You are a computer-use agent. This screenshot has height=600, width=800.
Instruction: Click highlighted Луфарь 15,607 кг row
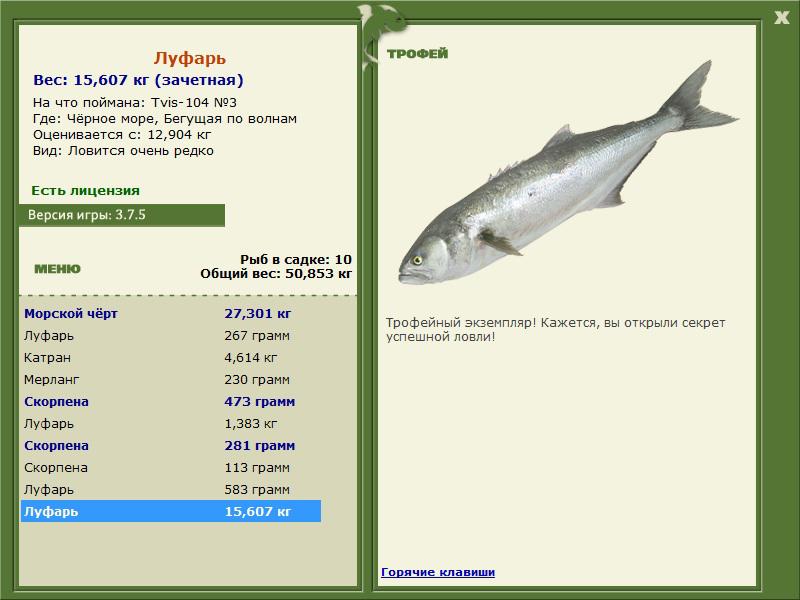pos(171,511)
